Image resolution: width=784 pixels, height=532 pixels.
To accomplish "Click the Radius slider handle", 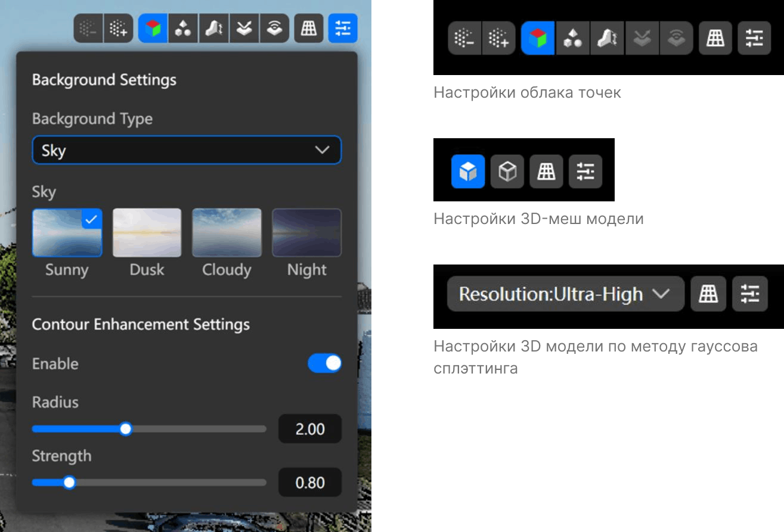I will tap(125, 429).
